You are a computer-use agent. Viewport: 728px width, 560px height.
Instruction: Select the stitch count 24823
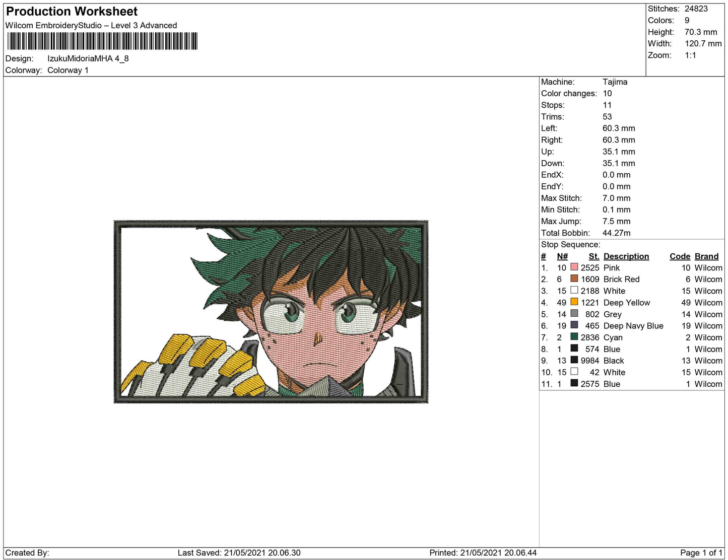tap(696, 9)
